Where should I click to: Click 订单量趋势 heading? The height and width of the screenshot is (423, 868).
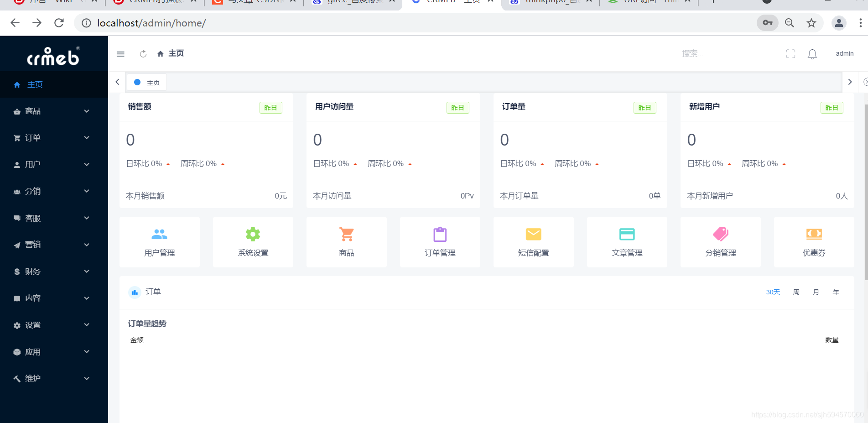point(147,324)
